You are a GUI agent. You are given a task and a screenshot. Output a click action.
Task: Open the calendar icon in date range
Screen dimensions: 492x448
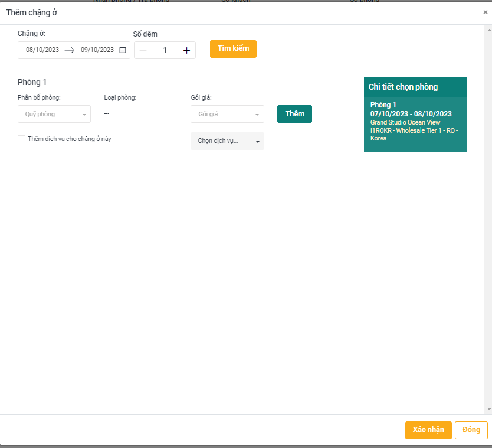pos(123,50)
